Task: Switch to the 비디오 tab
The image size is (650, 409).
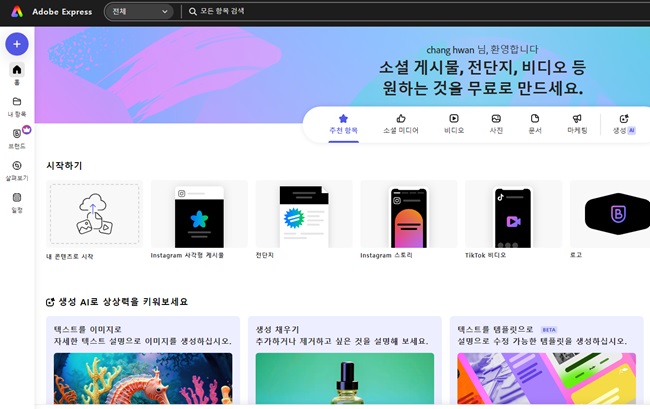Action: (x=454, y=124)
